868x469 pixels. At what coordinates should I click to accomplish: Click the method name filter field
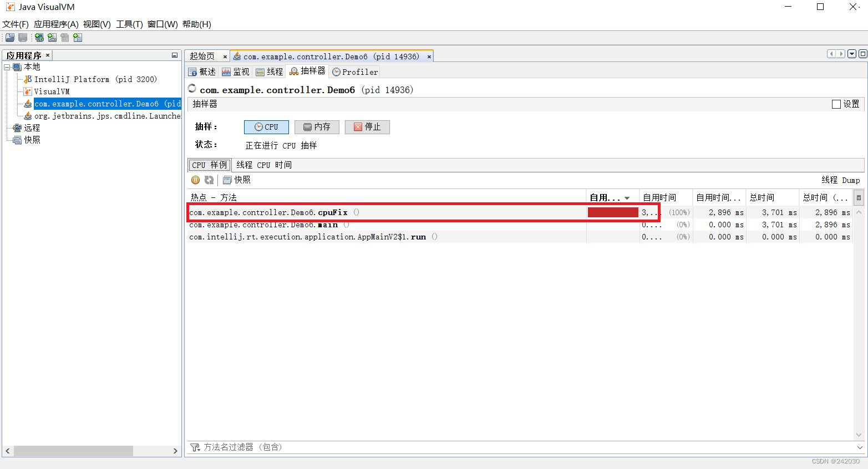[527, 447]
